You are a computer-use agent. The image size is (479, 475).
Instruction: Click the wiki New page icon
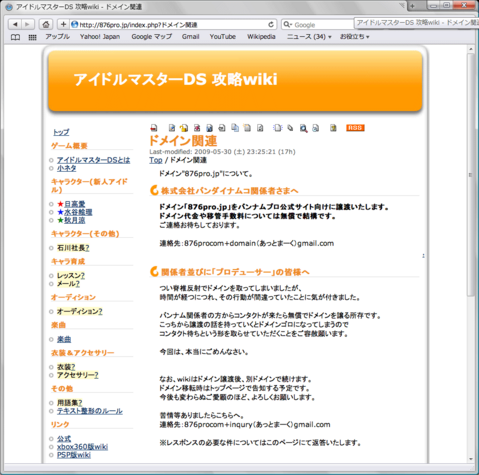click(x=277, y=128)
